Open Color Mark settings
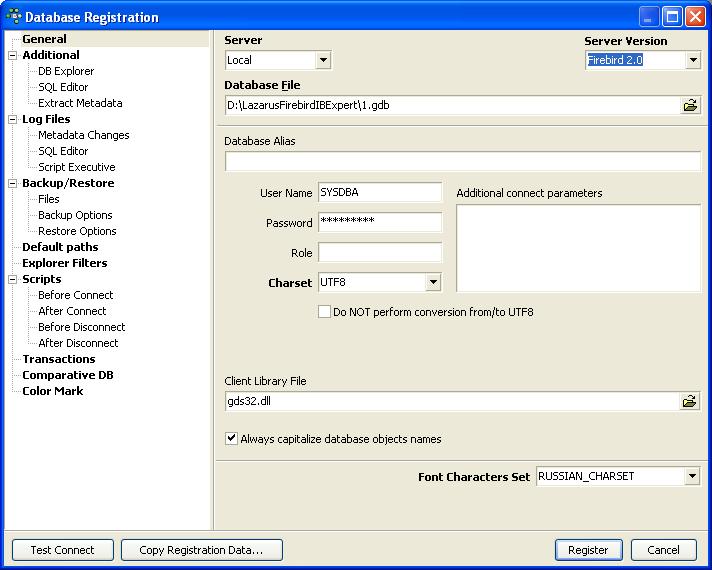Image resolution: width=712 pixels, height=570 pixels. 53,391
